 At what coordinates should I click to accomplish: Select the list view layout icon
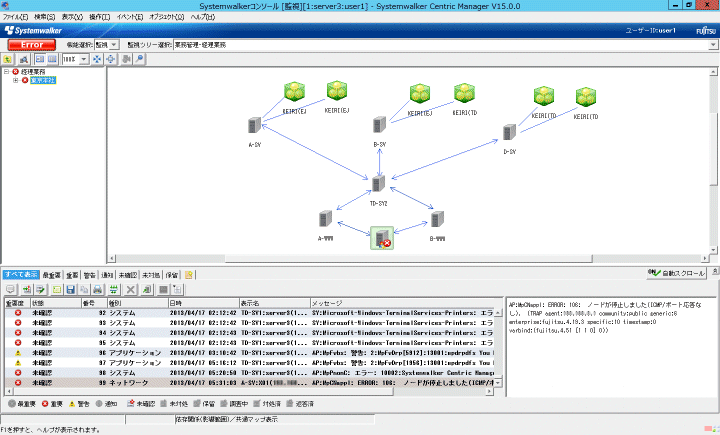(52, 59)
